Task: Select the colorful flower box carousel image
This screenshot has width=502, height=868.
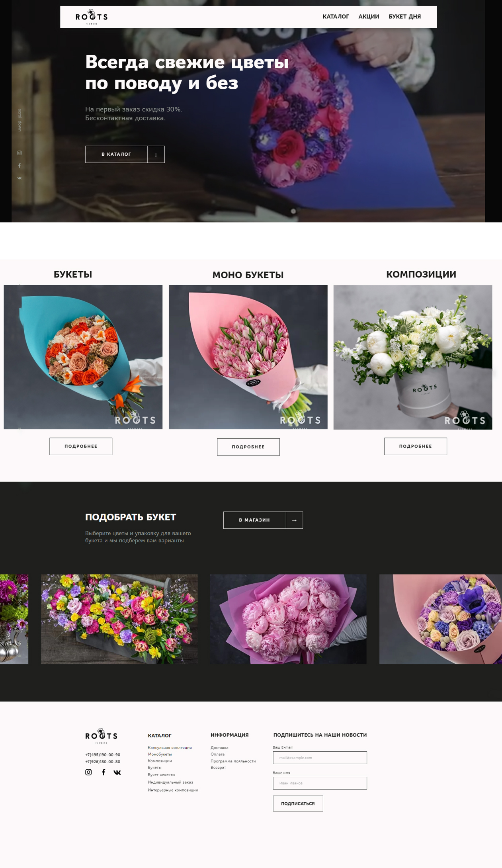Action: pyautogui.click(x=119, y=619)
